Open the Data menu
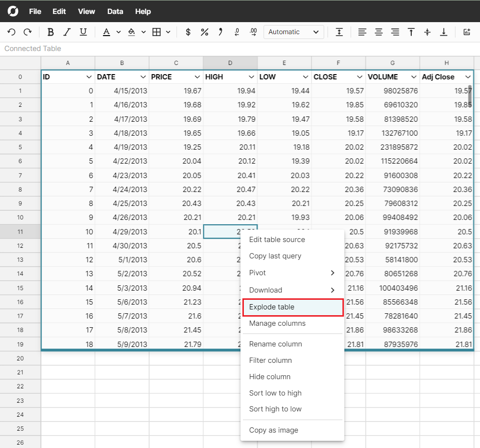The width and height of the screenshot is (480, 448). [115, 11]
